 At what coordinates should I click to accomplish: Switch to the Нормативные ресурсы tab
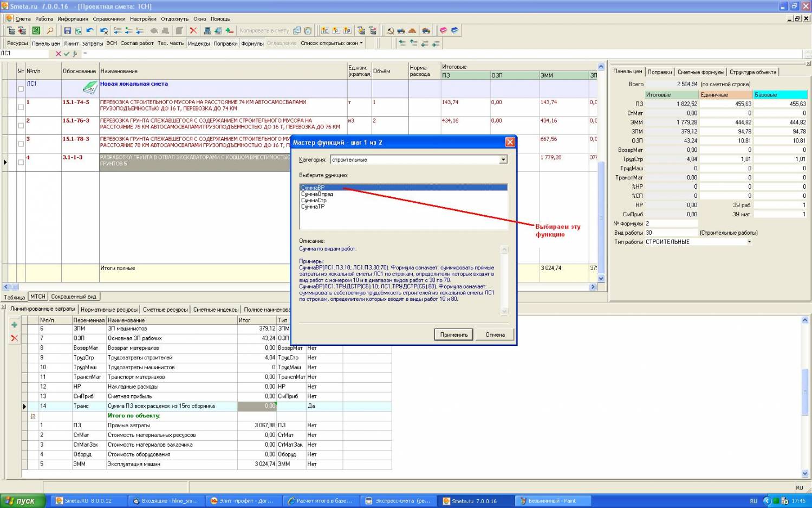[x=109, y=310]
